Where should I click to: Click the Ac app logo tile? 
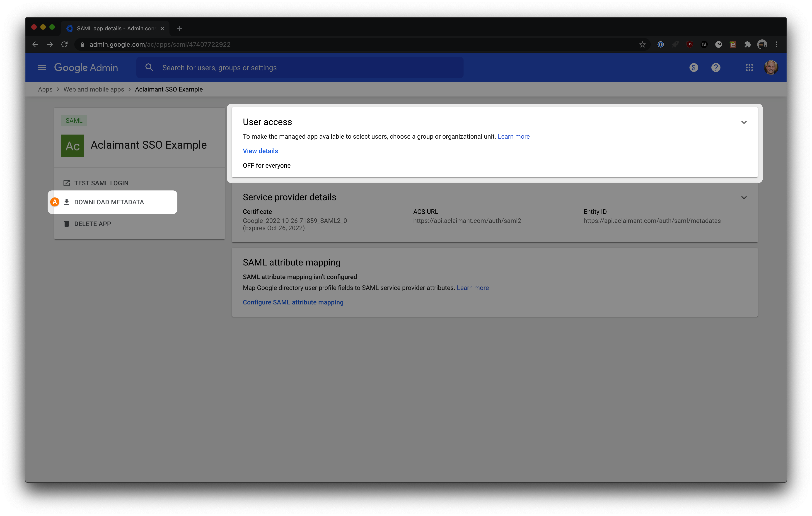72,146
